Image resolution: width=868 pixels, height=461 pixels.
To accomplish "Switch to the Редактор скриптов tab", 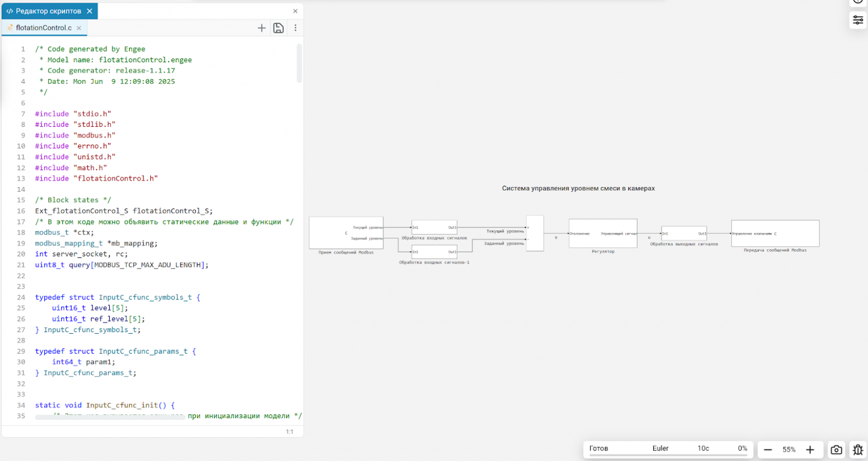I will [x=45, y=11].
